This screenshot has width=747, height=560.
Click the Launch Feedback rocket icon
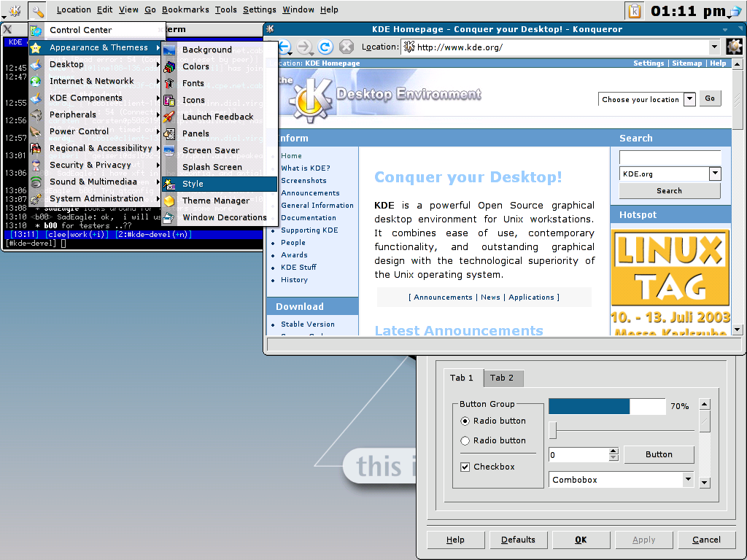click(x=169, y=117)
